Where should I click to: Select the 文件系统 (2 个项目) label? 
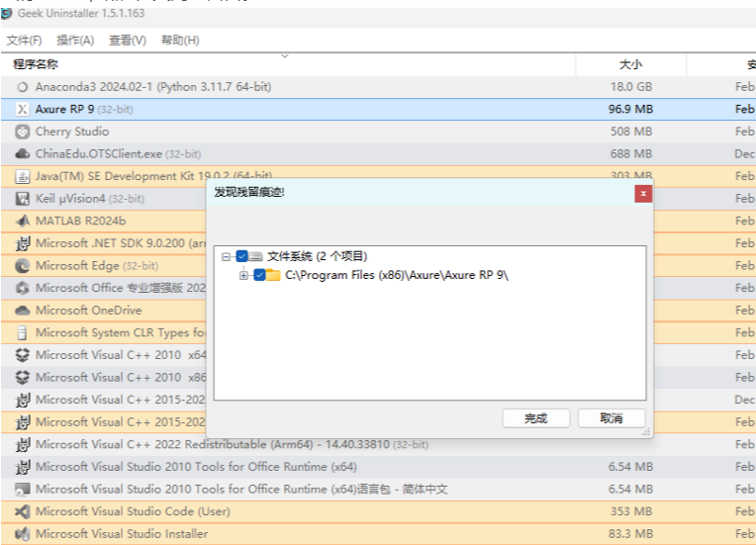tap(318, 256)
